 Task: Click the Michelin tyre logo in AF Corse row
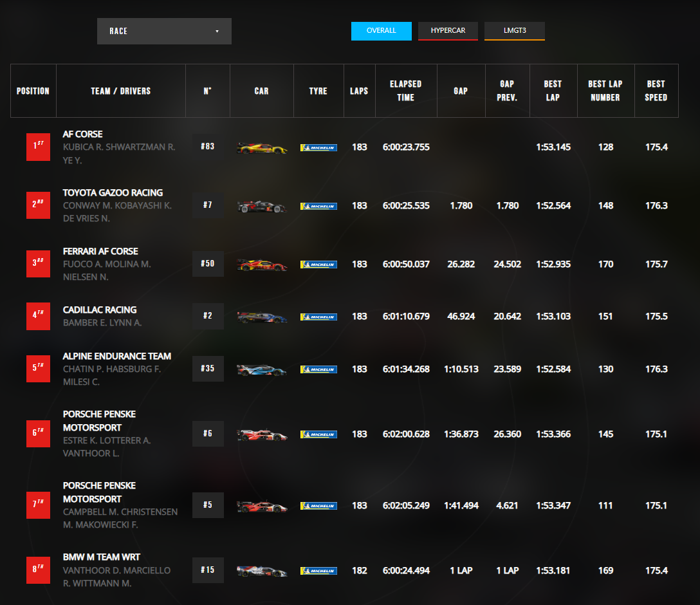(318, 148)
